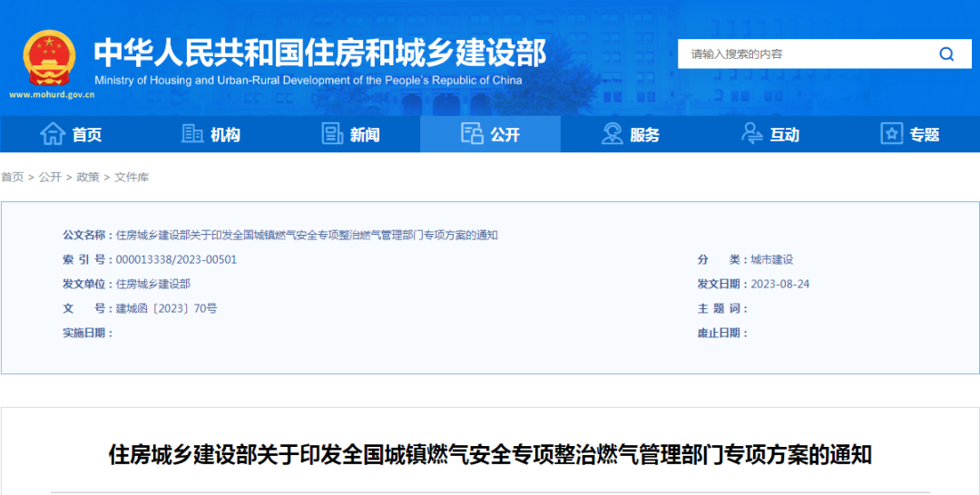Screen dimensions: 980x495
Task: Click the www.mohurd.gov.cn URL text
Action: coord(52,95)
